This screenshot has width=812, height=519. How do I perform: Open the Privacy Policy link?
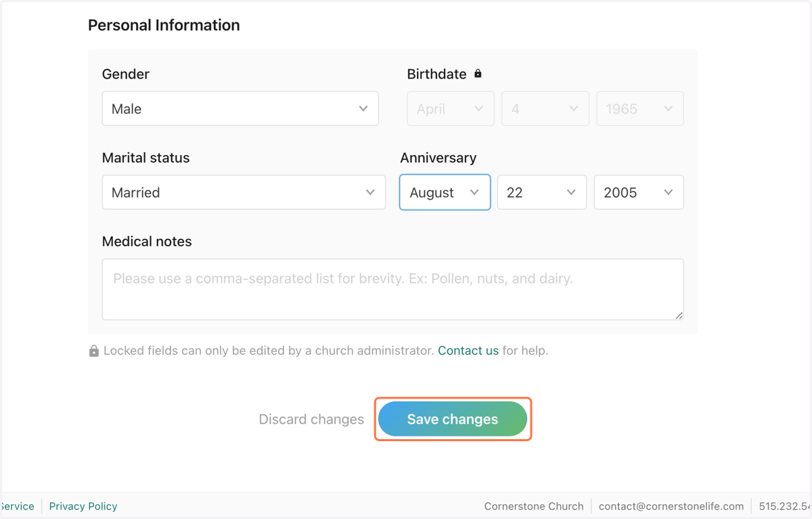coord(83,506)
